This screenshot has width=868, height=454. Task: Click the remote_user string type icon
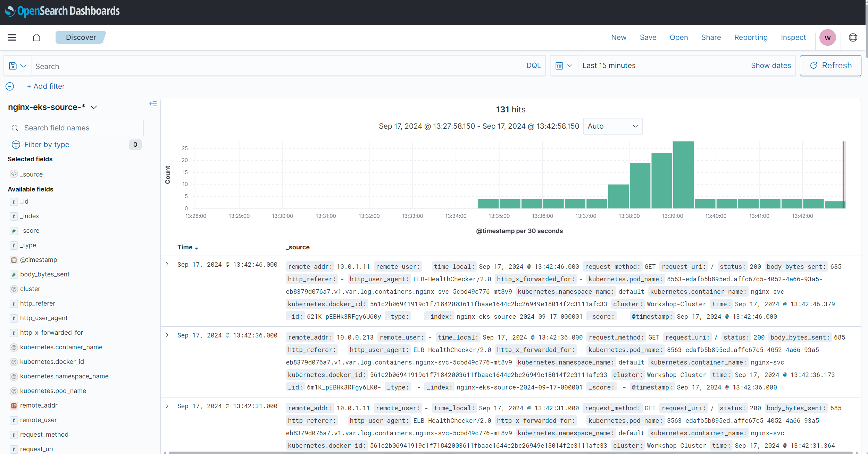click(14, 420)
